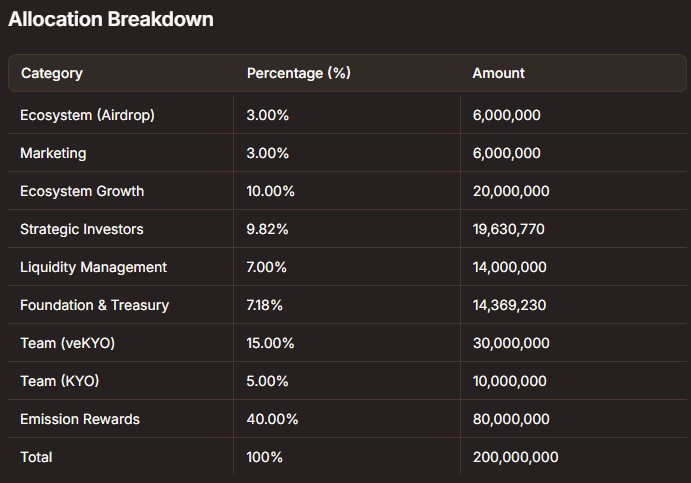The width and height of the screenshot is (691, 483).
Task: Select the 9.82% percentage value
Action: (267, 229)
